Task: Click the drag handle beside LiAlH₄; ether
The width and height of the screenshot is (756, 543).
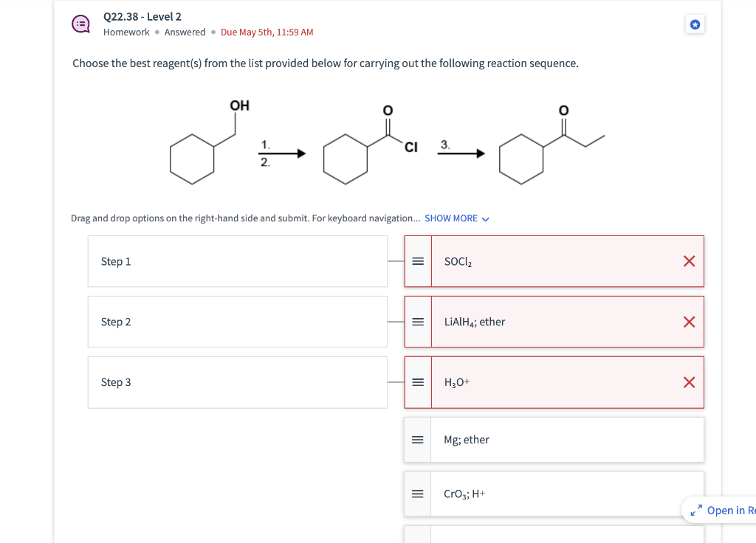Action: 417,321
